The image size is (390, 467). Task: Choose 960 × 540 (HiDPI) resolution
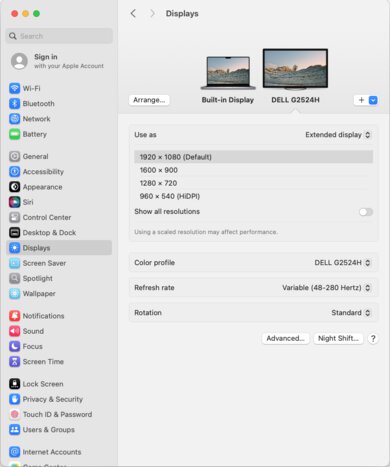pos(253,196)
